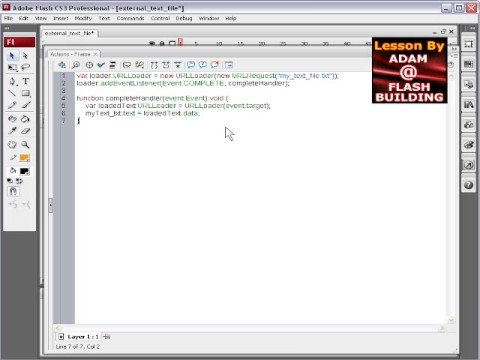The image size is (480, 360).
Task: Click the Auto Format icon
Action: (113, 65)
